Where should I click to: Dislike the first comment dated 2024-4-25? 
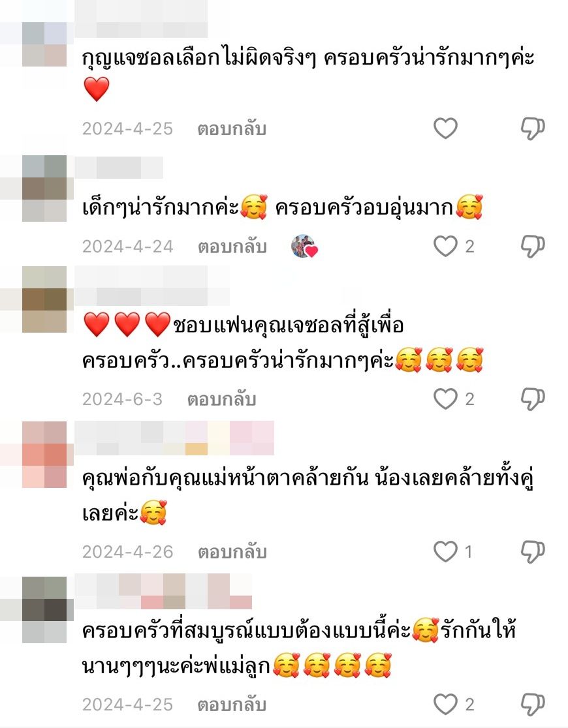tap(532, 128)
